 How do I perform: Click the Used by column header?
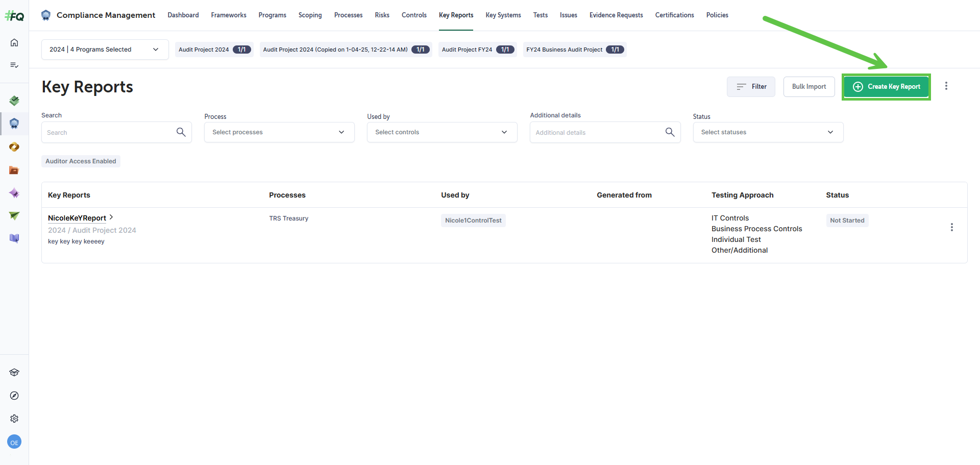(455, 195)
